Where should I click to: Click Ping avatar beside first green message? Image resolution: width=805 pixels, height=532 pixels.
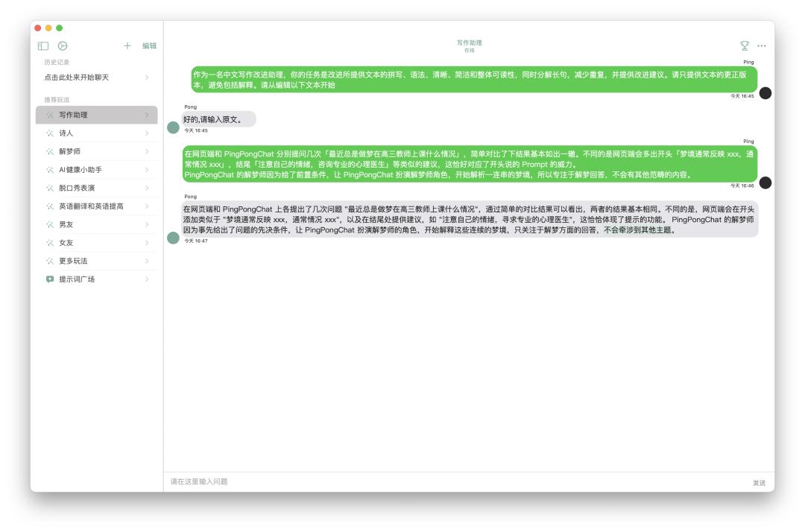tap(765, 93)
